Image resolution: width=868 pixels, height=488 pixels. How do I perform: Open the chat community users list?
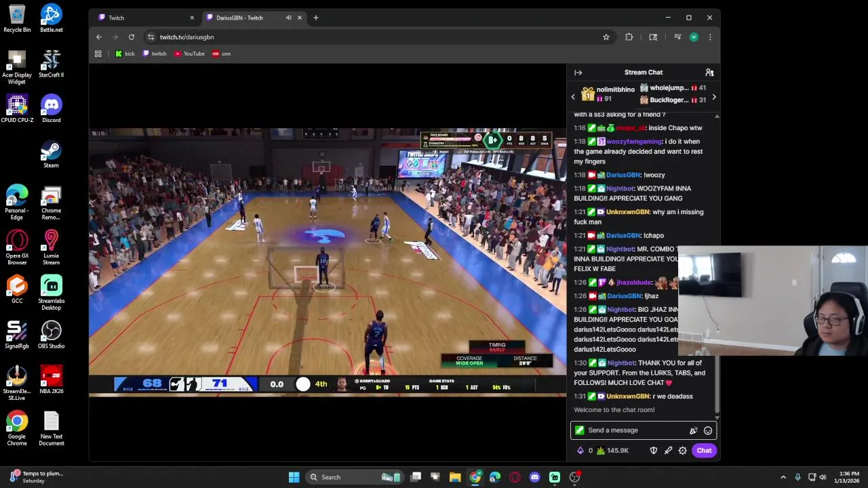709,73
